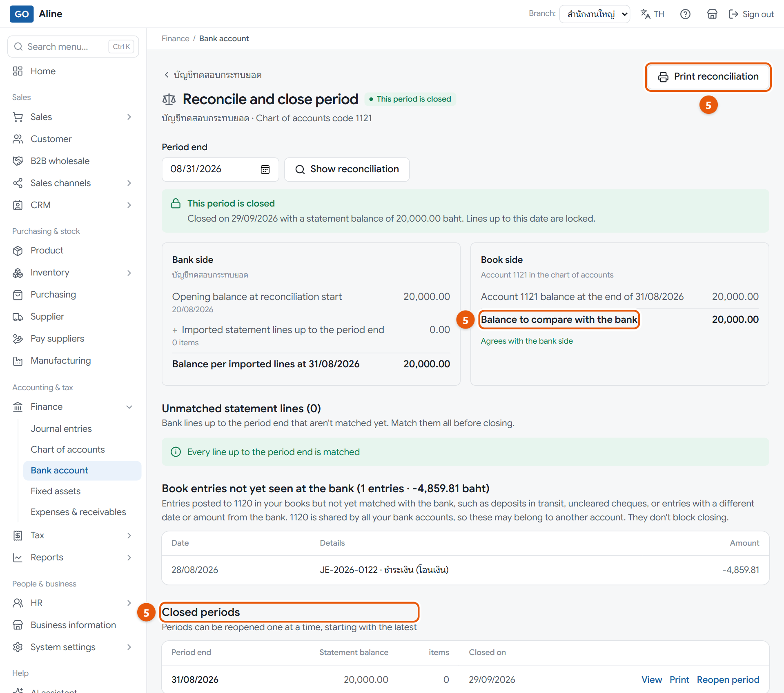Screen dimensions: 784x693
Task: Click Show reconciliation button
Action: tap(347, 169)
